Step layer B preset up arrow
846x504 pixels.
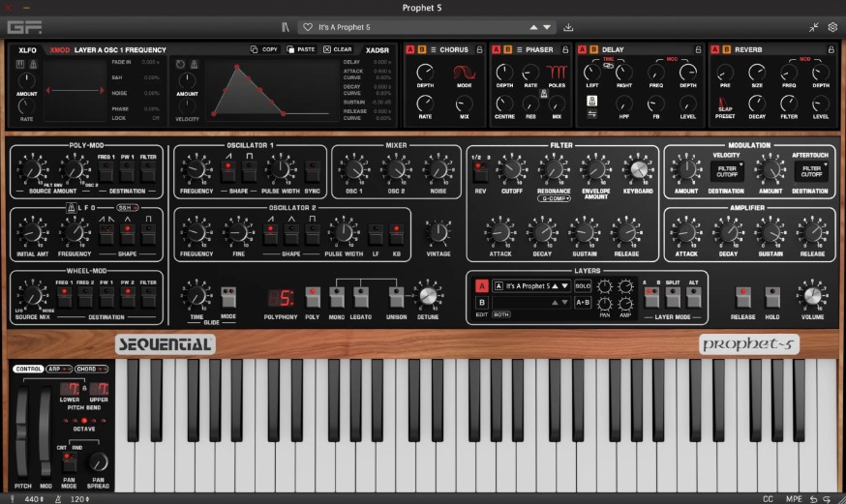point(555,303)
